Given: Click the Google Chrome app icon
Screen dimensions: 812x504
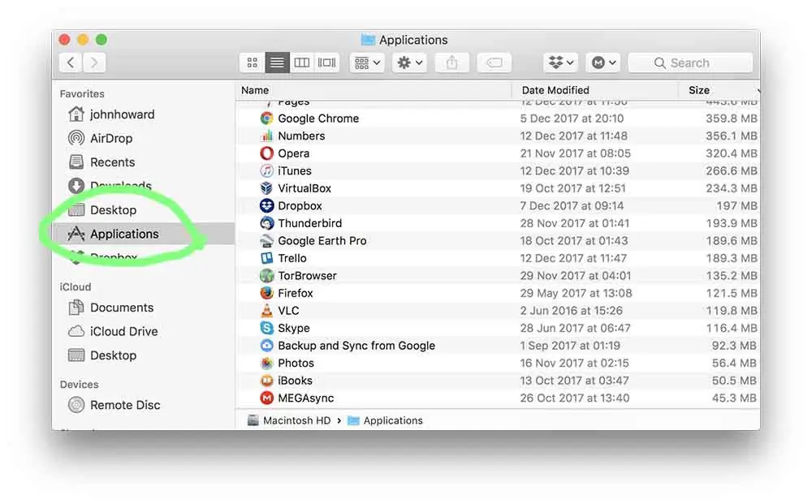Looking at the screenshot, I should 266,118.
